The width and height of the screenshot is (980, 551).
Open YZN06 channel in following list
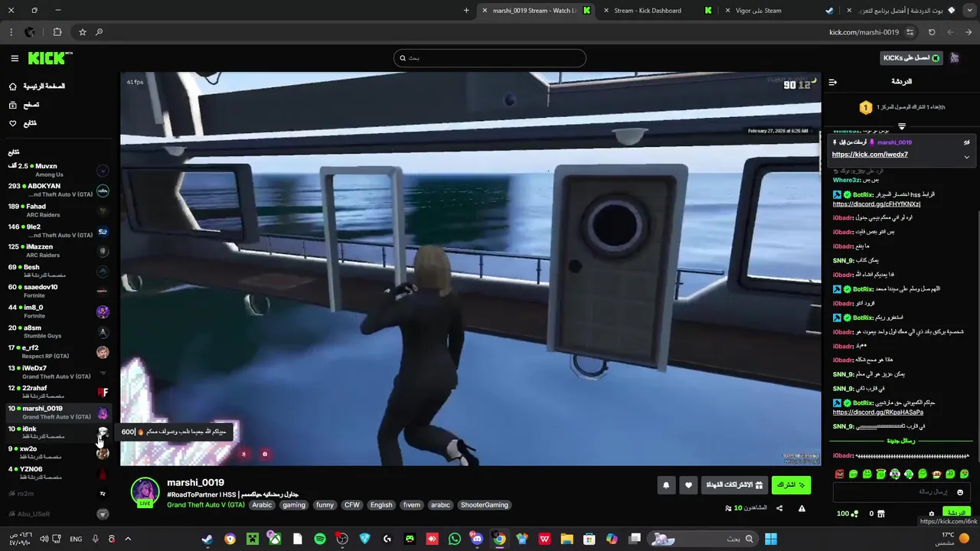[58, 473]
